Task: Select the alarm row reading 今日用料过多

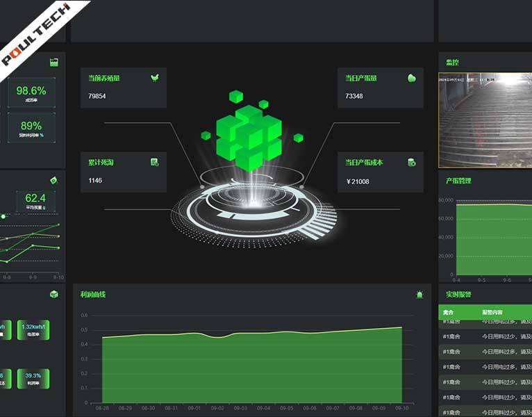Action: click(x=485, y=352)
